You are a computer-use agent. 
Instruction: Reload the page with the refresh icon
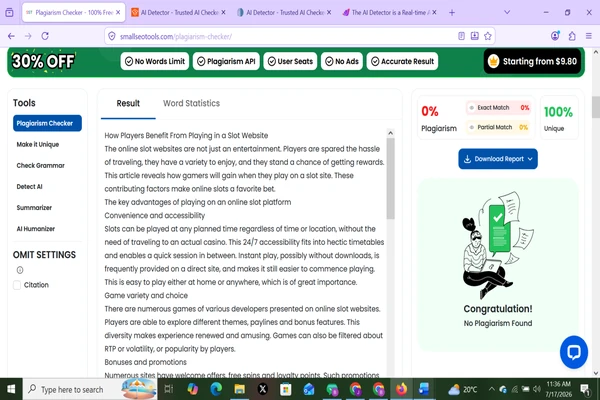(x=45, y=36)
